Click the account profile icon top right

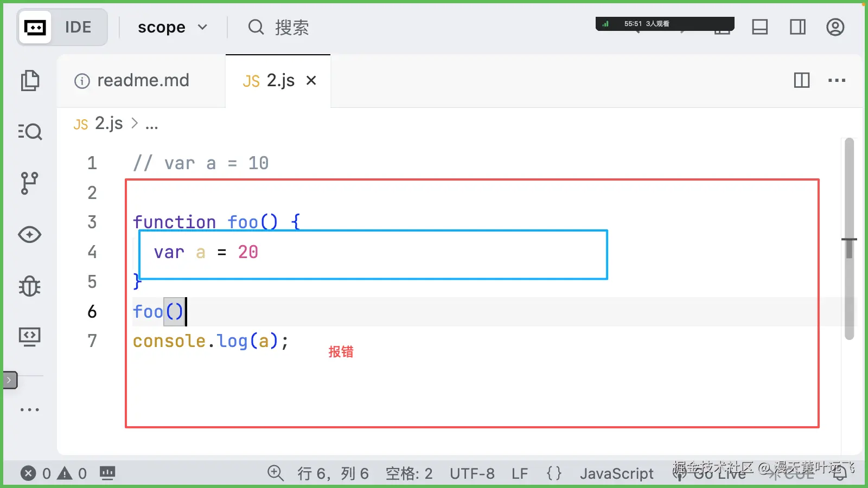pyautogui.click(x=835, y=27)
